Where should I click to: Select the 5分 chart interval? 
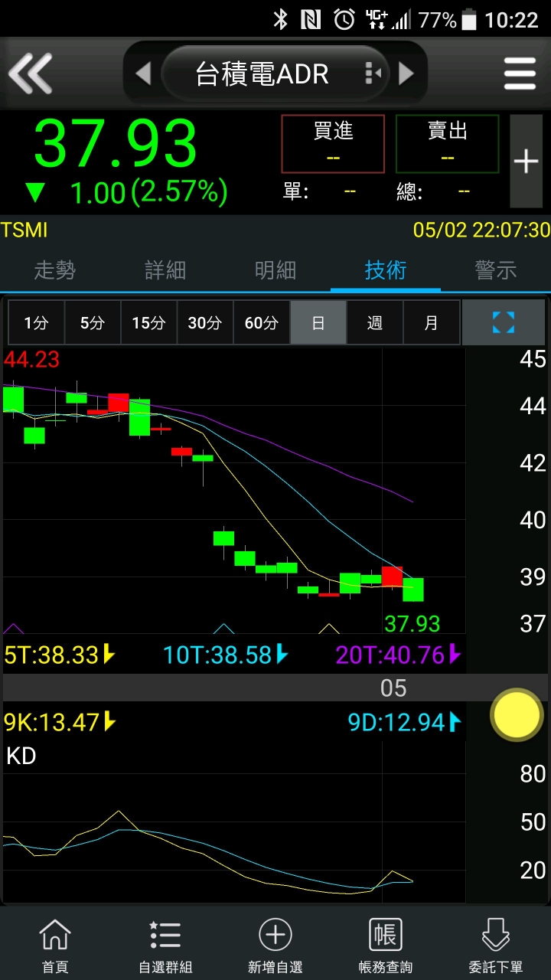[x=93, y=322]
